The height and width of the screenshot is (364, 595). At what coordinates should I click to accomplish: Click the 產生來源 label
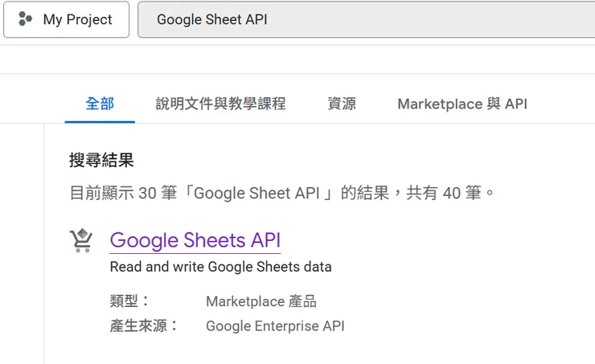click(x=144, y=326)
